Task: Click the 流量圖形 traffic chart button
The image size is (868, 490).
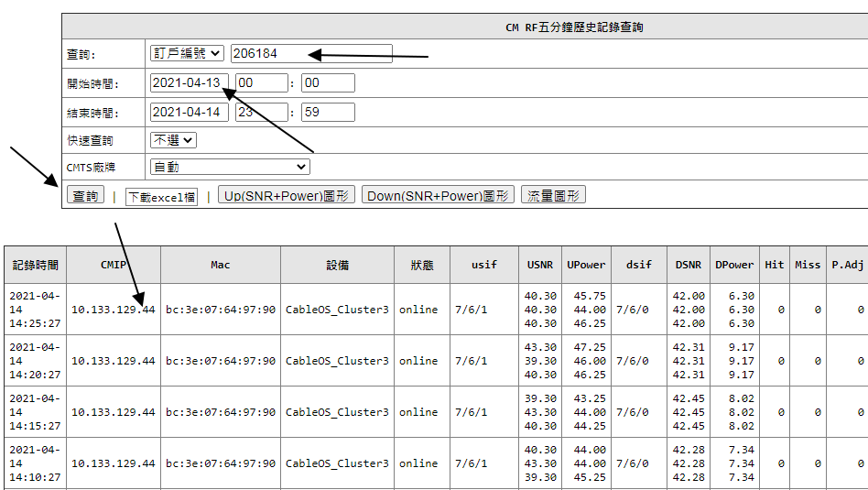Action: [x=553, y=195]
